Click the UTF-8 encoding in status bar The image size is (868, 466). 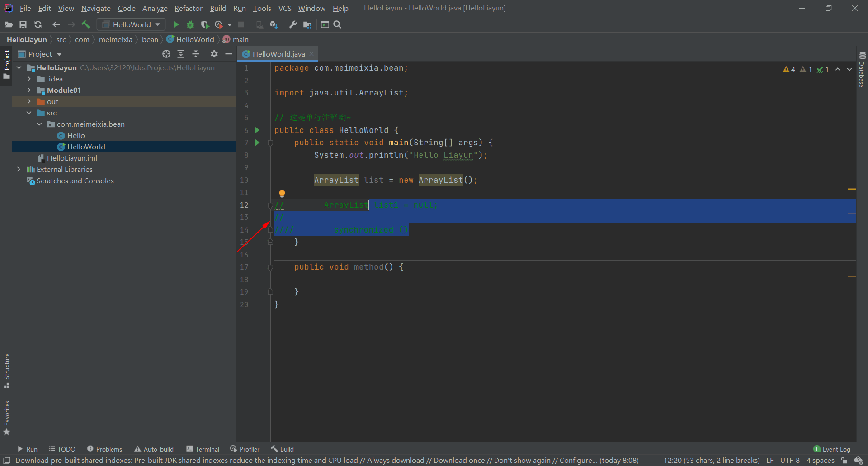790,461
